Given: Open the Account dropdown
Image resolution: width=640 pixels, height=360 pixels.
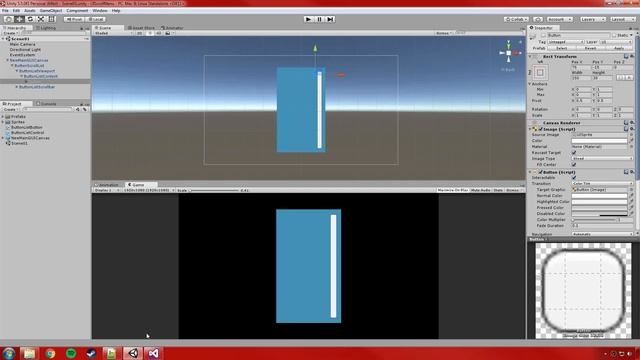Looking at the screenshot, I should [x=560, y=19].
